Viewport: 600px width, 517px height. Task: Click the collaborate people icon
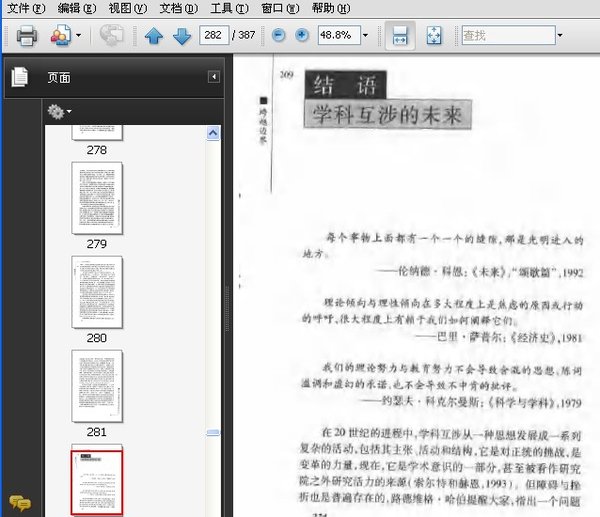pos(61,36)
